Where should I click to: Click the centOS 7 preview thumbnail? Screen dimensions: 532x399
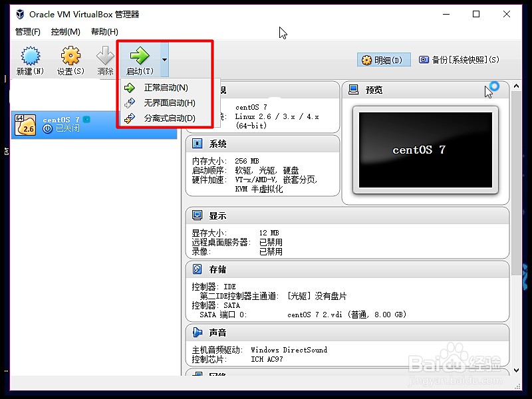pyautogui.click(x=426, y=150)
